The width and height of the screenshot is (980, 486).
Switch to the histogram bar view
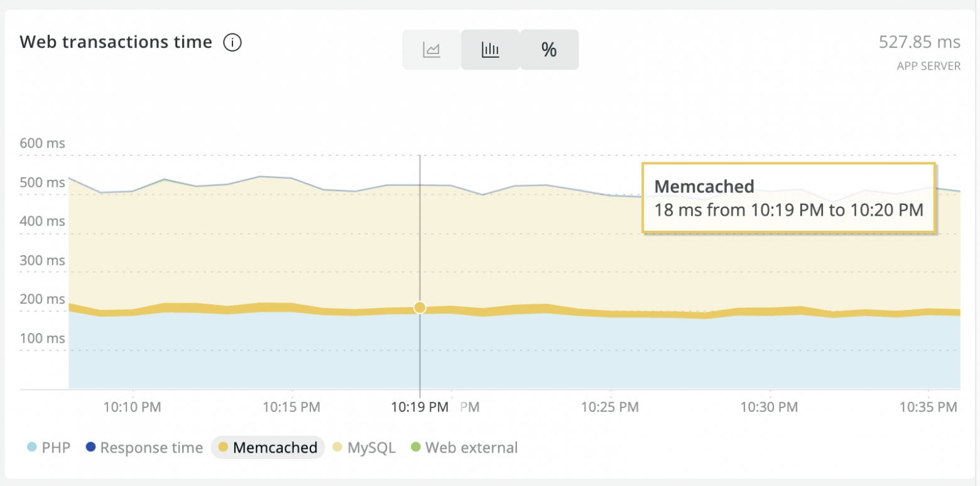point(490,50)
